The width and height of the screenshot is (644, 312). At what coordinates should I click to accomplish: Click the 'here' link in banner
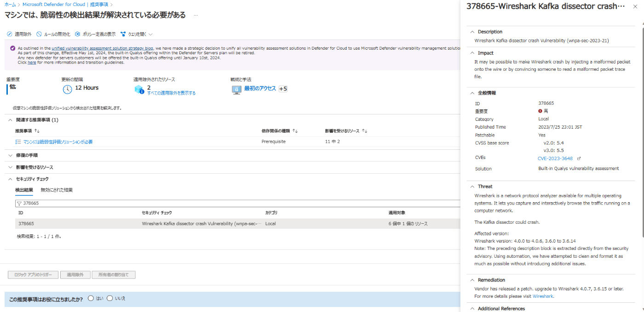point(32,62)
